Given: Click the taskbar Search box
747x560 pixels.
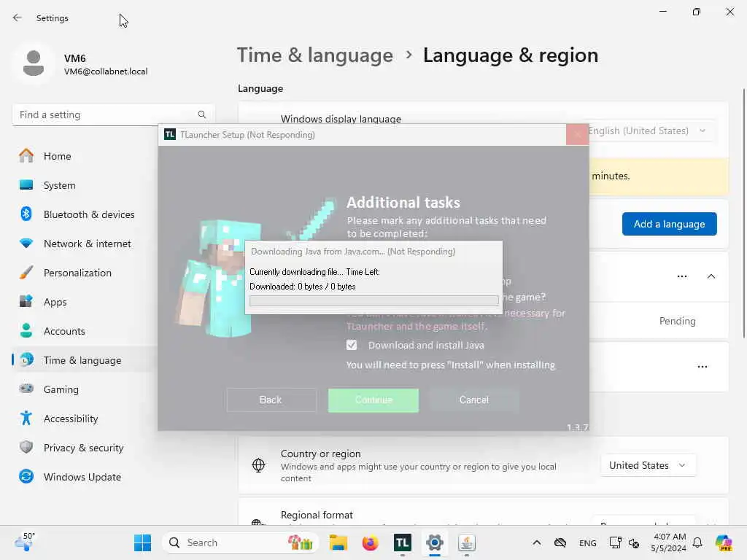Looking at the screenshot, I should pyautogui.click(x=240, y=542).
